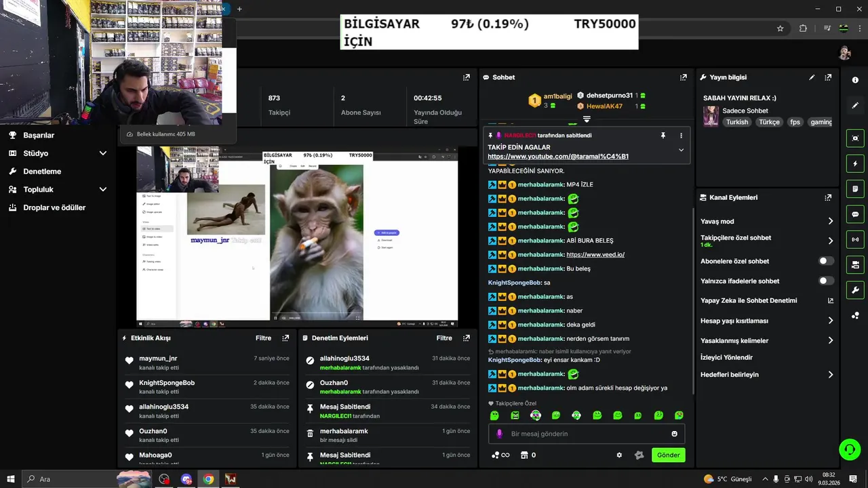The image size is (868, 488).
Task: Expand the Topluluk sidebar section
Action: point(102,190)
